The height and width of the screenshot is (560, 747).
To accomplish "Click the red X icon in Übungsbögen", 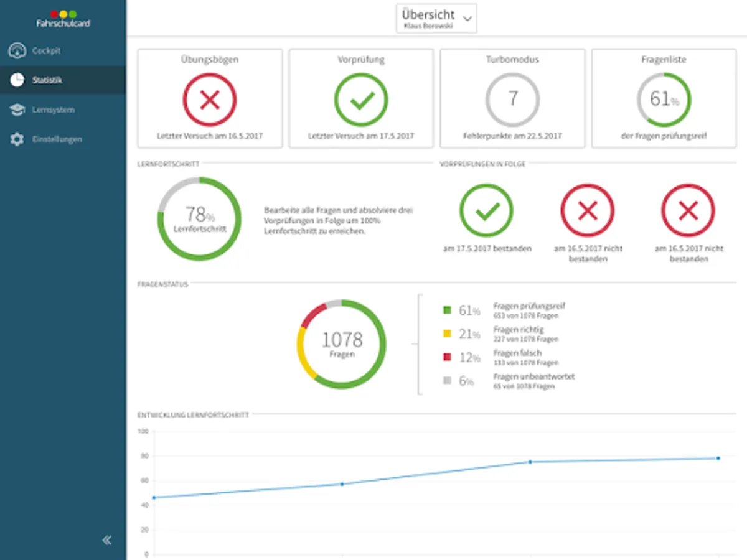I will coord(210,100).
